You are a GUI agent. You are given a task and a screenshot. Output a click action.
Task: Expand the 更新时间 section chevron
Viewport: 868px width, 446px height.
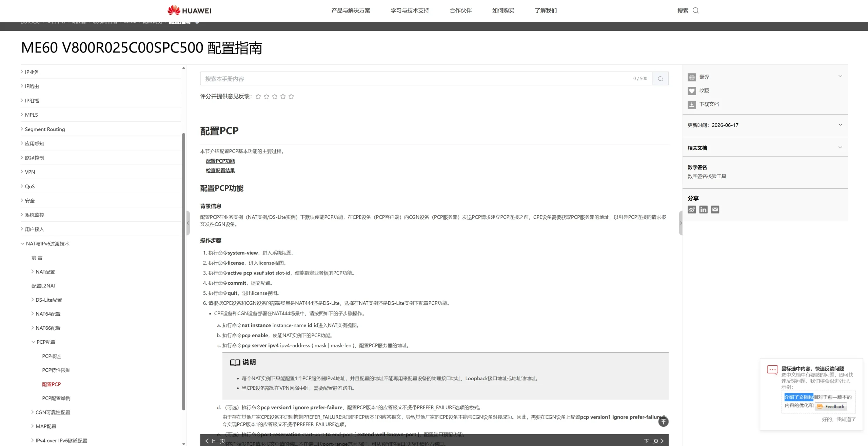(840, 125)
